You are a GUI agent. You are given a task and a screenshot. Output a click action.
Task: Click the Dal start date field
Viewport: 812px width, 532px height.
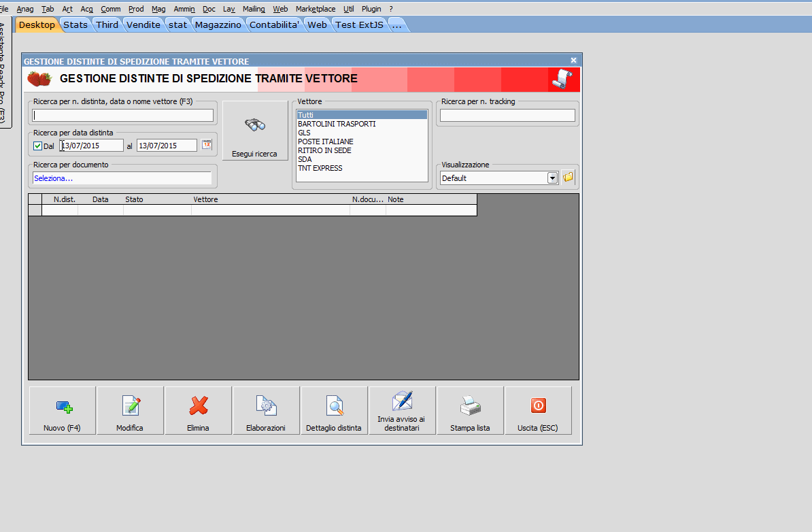pyautogui.click(x=91, y=146)
